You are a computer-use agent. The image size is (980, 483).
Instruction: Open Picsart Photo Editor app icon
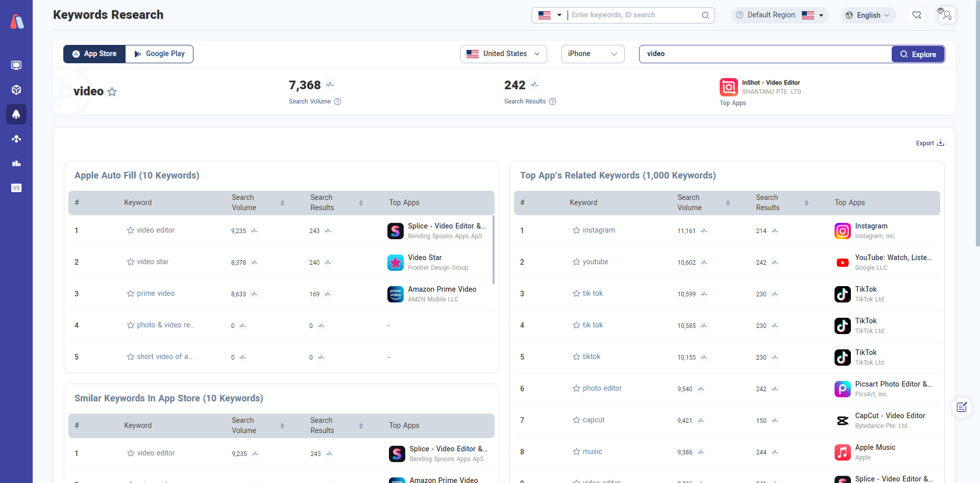click(x=843, y=389)
